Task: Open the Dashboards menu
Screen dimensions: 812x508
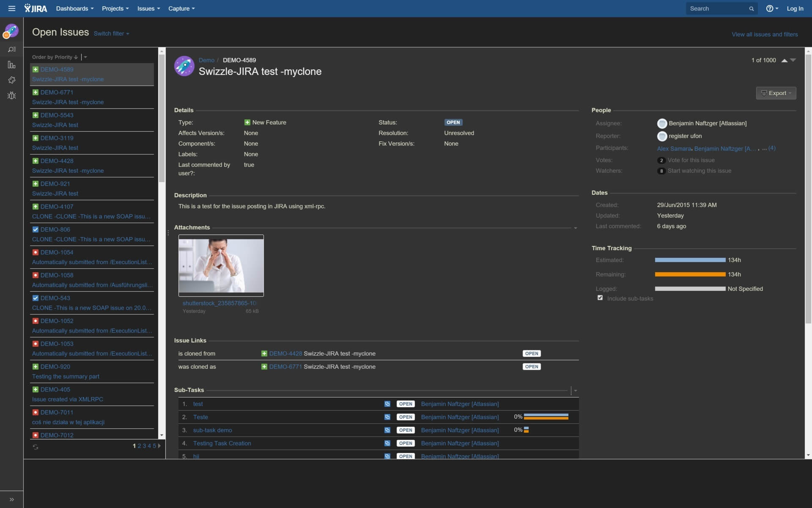Action: 75,8
